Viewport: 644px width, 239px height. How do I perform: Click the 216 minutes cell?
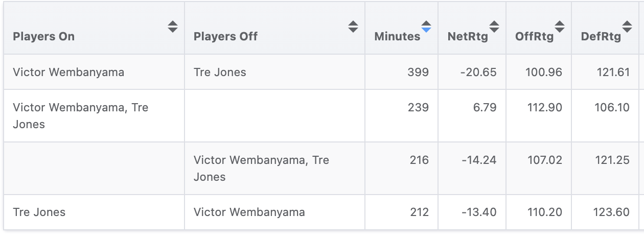(x=419, y=160)
